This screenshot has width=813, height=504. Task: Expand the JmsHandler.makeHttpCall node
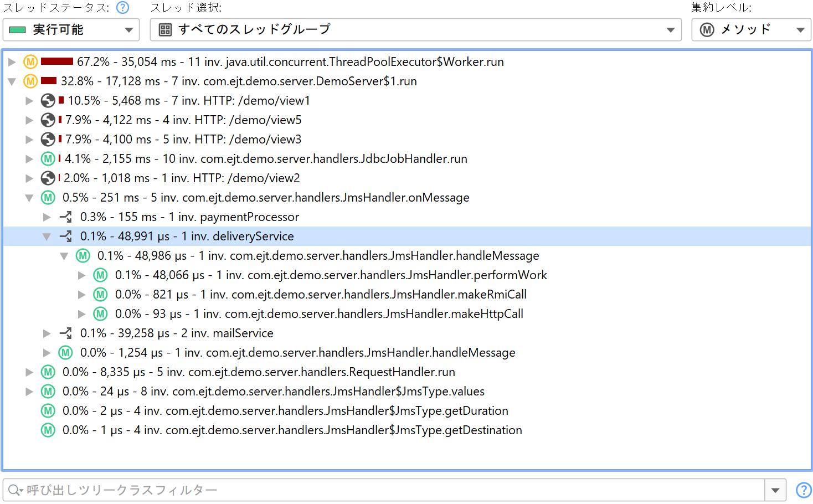click(x=82, y=314)
